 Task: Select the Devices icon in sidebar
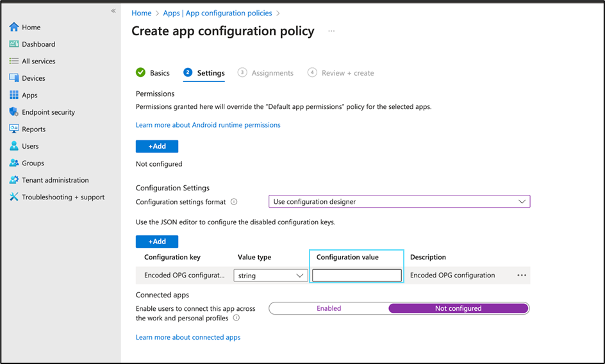click(x=14, y=78)
